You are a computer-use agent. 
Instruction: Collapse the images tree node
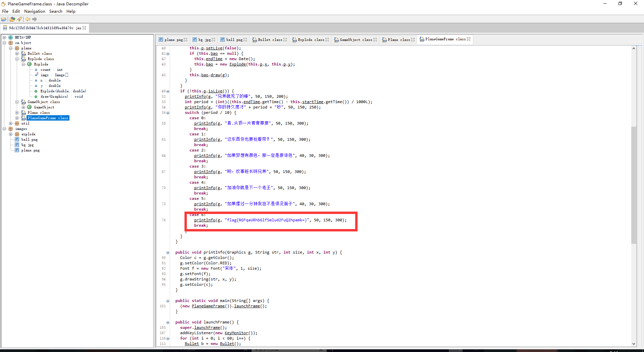tap(4, 129)
